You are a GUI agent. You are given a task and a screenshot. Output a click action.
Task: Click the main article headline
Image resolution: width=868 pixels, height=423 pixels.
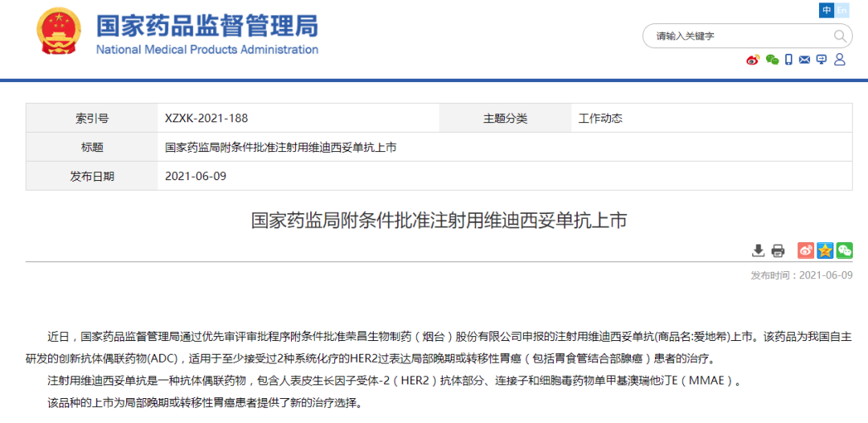coord(439,220)
